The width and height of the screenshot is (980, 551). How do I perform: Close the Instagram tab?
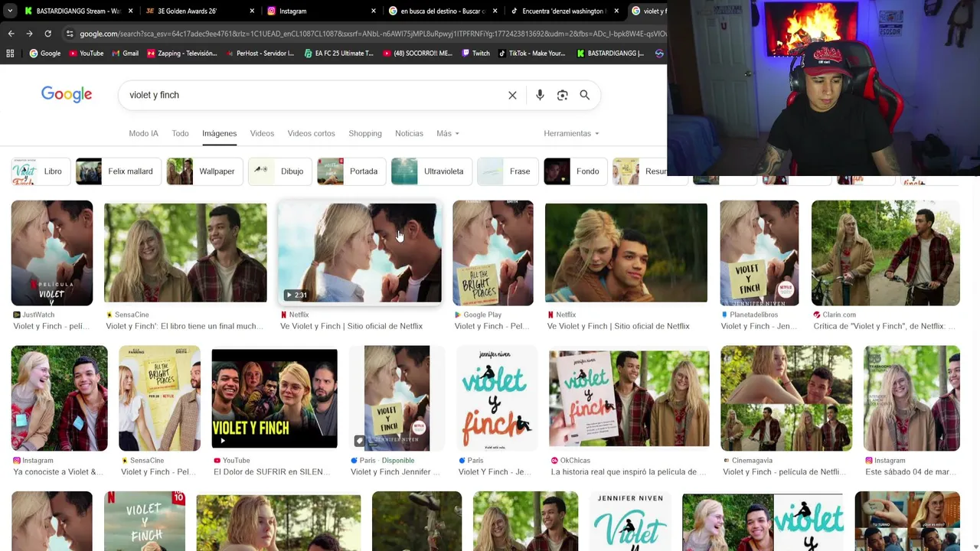pos(374,11)
